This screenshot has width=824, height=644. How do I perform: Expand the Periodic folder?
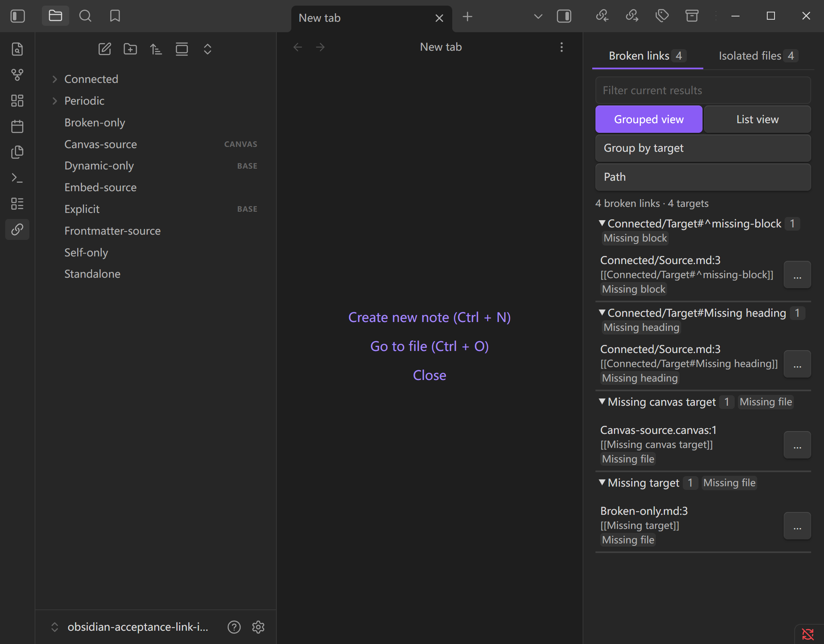click(55, 101)
